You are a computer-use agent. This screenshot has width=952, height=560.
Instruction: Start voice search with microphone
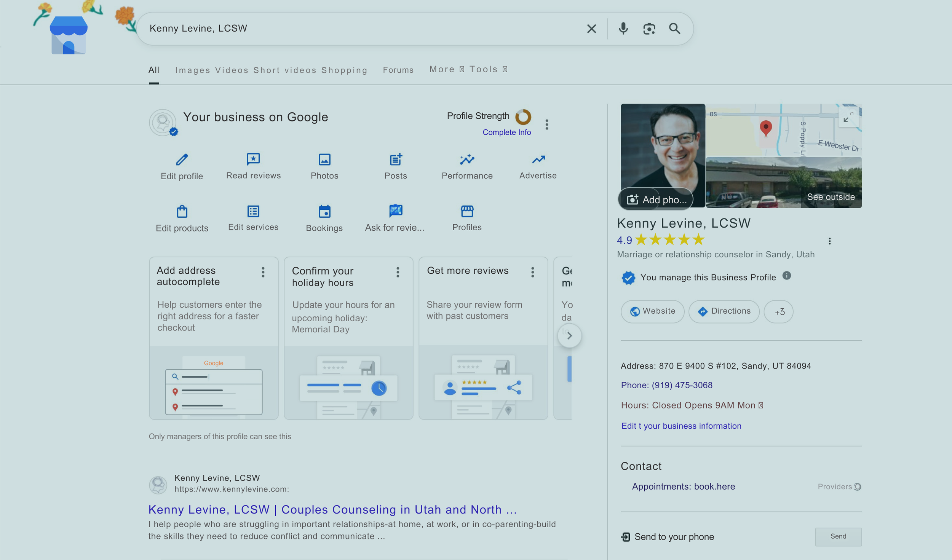pyautogui.click(x=623, y=29)
